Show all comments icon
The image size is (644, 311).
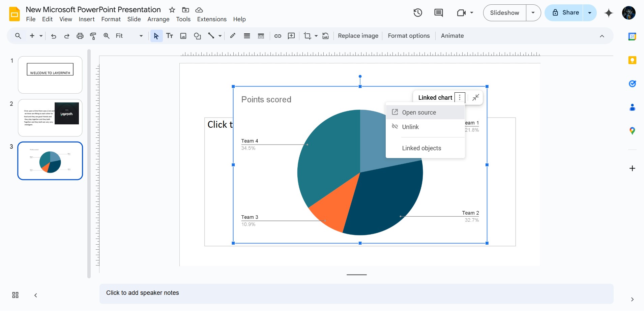pyautogui.click(x=438, y=13)
